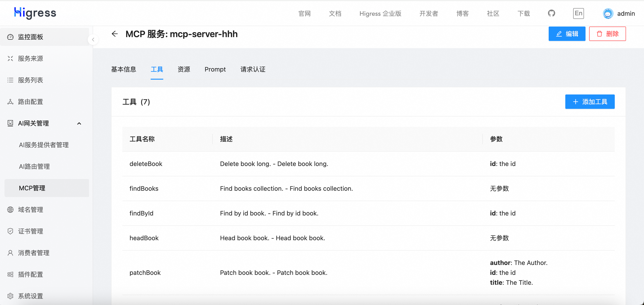The image size is (644, 305).
Task: Click the Higress logo
Action: (35, 13)
